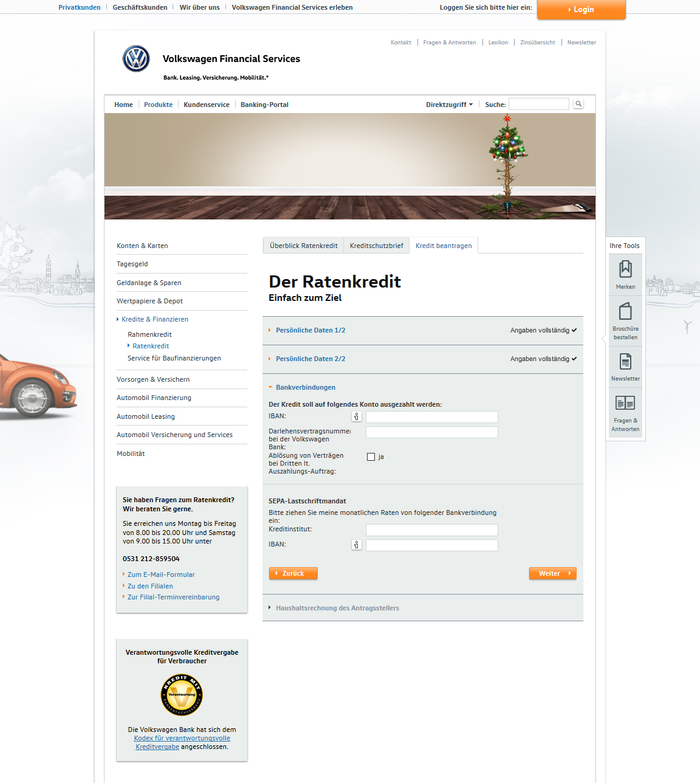Open the Kontakt header link
This screenshot has width=700, height=783.
[401, 43]
